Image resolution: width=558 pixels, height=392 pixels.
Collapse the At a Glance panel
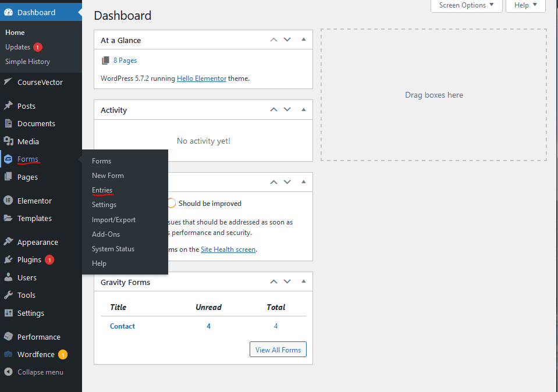coord(304,40)
